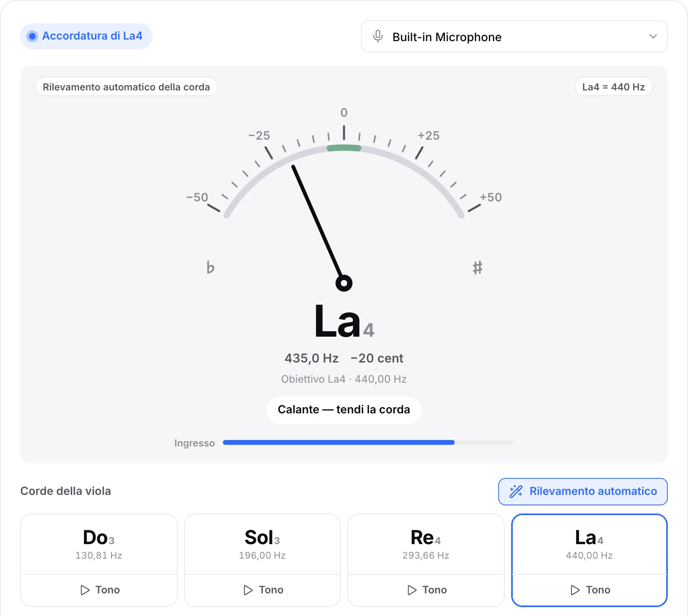
Task: Click the +50 gauge scale label
Action: tap(491, 197)
